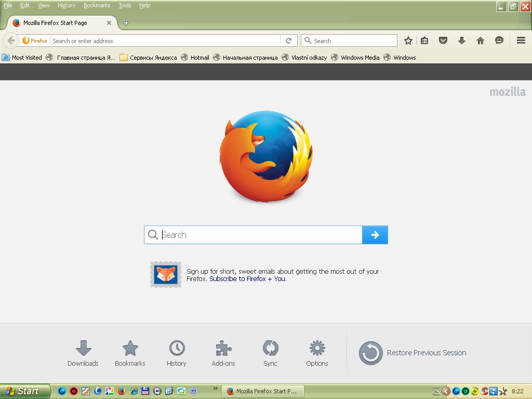Open the toolbar downloads arrow icon

pyautogui.click(x=461, y=41)
